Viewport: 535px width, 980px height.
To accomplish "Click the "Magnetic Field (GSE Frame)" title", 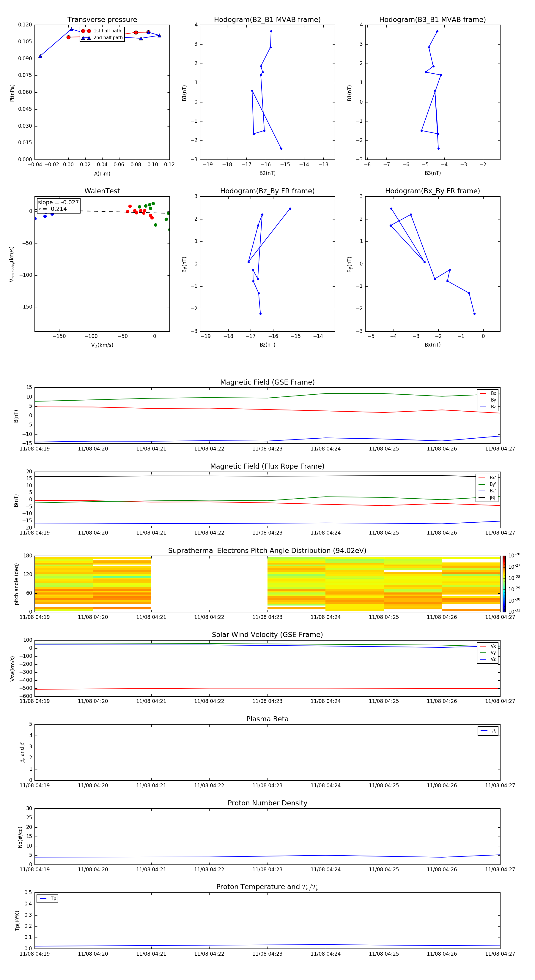I will [x=267, y=382].
